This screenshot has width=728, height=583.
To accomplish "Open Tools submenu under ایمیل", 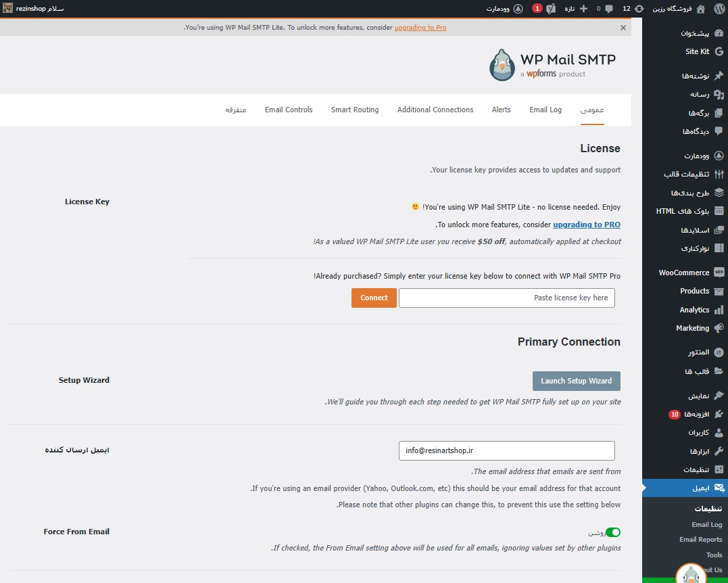I will tap(714, 555).
